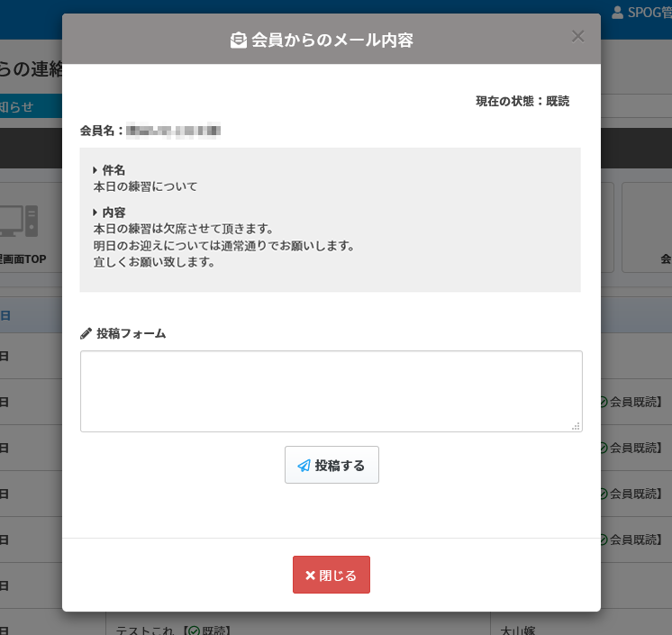The height and width of the screenshot is (635, 672).
Task: Click the line 宜しくお願い致します。
Action: 154,262
